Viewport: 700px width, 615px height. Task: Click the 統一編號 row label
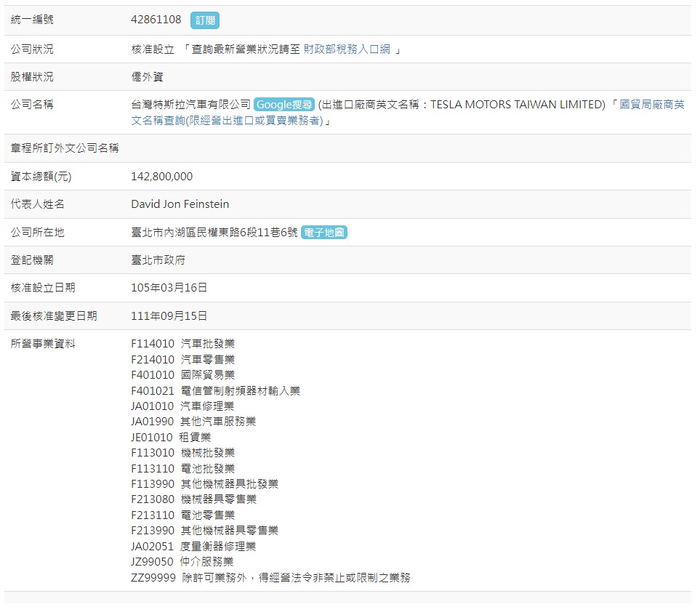click(32, 20)
